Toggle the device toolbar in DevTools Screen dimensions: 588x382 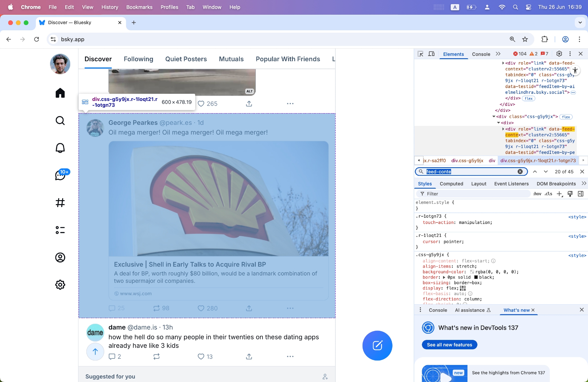pos(431,54)
